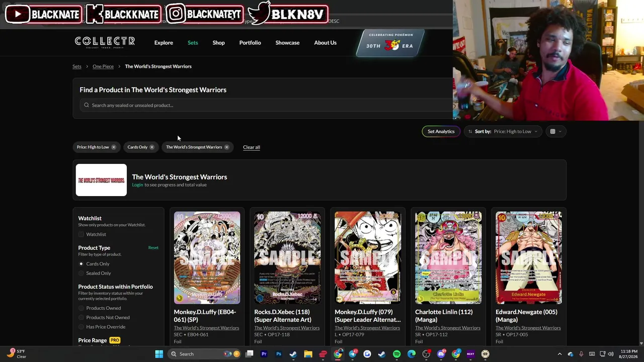The height and width of the screenshot is (362, 644).
Task: Click the set link under Rocks.D.Xebec card
Action: coord(287,328)
